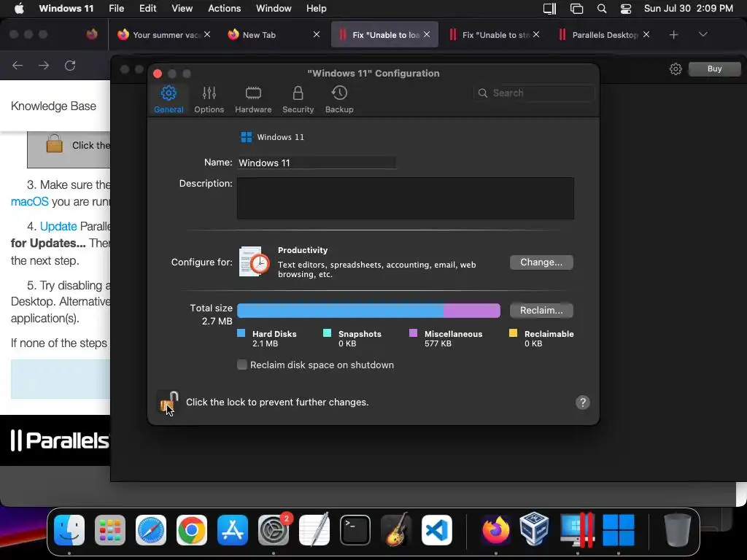The height and width of the screenshot is (560, 747).
Task: Click the total size usage bar
Action: 368,311
